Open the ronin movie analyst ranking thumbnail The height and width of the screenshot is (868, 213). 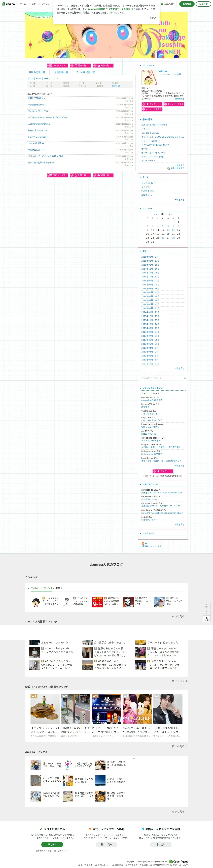point(98,602)
